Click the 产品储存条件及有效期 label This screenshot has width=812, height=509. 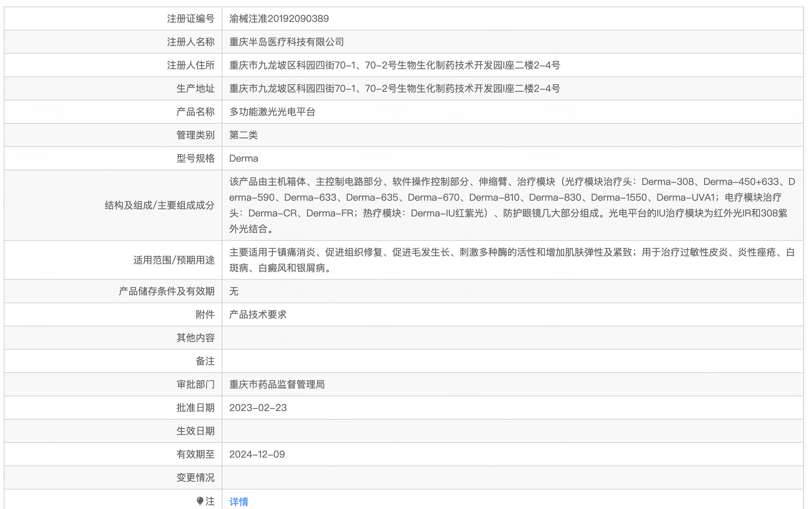167,291
